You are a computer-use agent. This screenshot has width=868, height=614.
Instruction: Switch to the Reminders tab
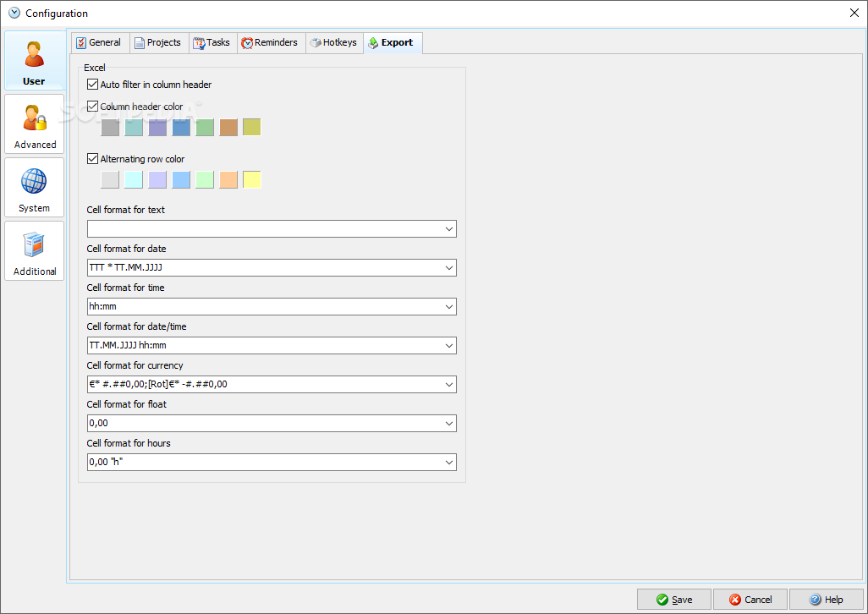click(272, 42)
